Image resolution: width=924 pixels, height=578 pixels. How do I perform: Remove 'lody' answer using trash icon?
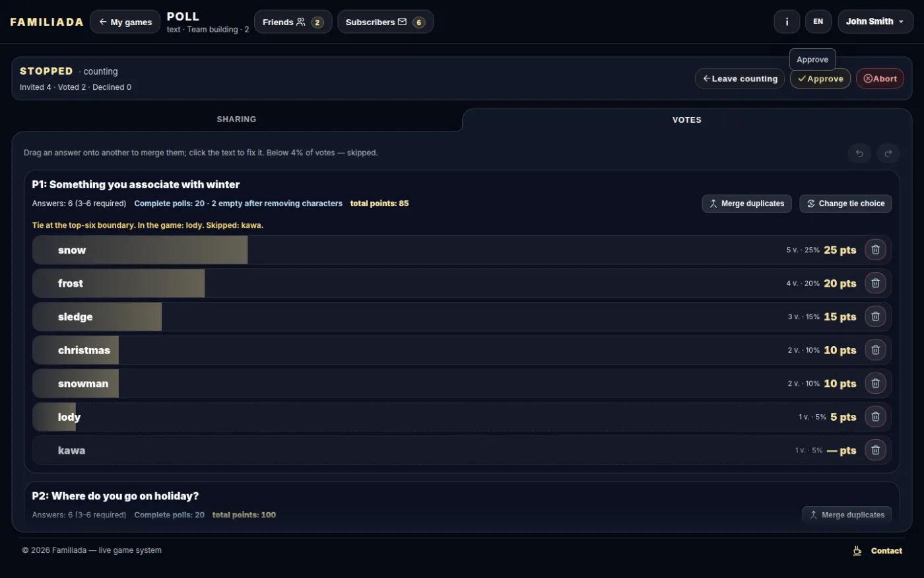[x=875, y=417]
